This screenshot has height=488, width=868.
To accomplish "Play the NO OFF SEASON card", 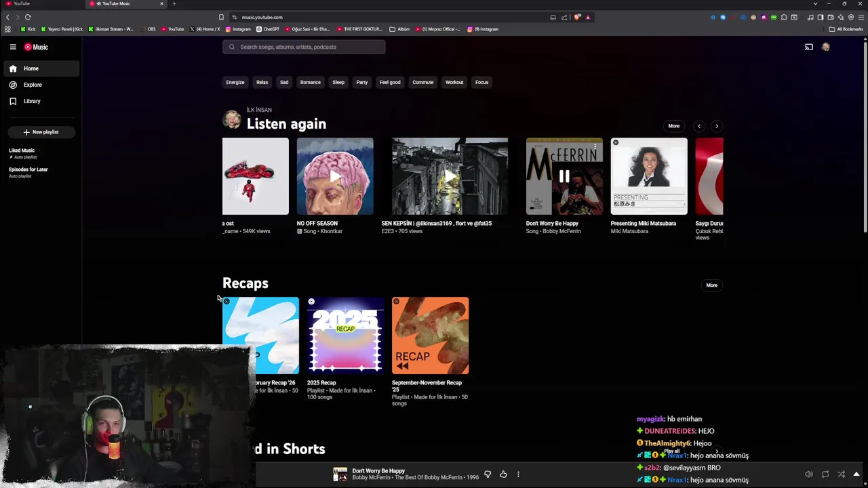I will coord(335,176).
